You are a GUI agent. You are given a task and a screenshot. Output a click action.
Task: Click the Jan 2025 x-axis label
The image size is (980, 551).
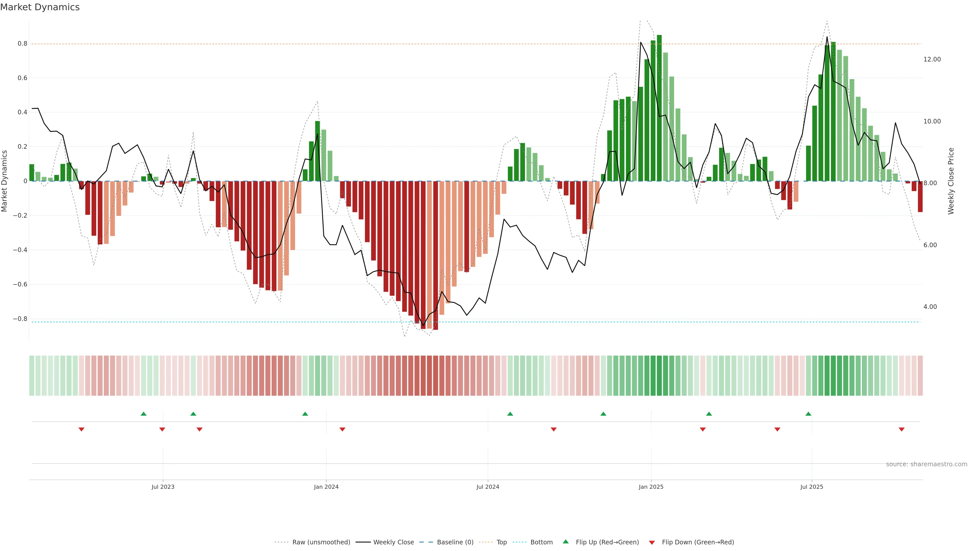[x=651, y=487]
